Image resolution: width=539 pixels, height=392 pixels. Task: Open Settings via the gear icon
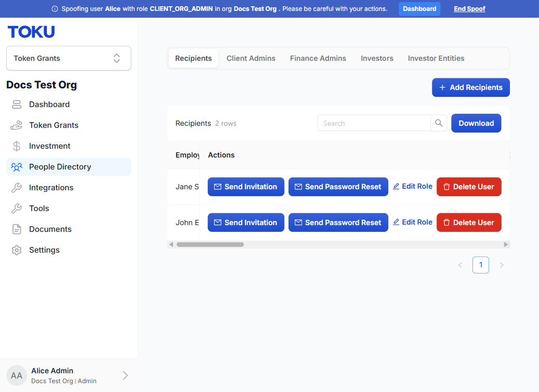(x=17, y=250)
